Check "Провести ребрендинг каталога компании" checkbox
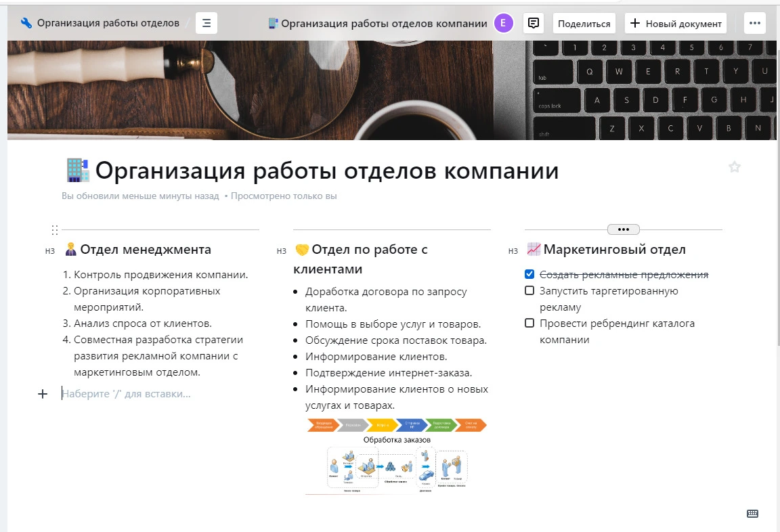Screen dimensions: 780x532 click(x=529, y=324)
